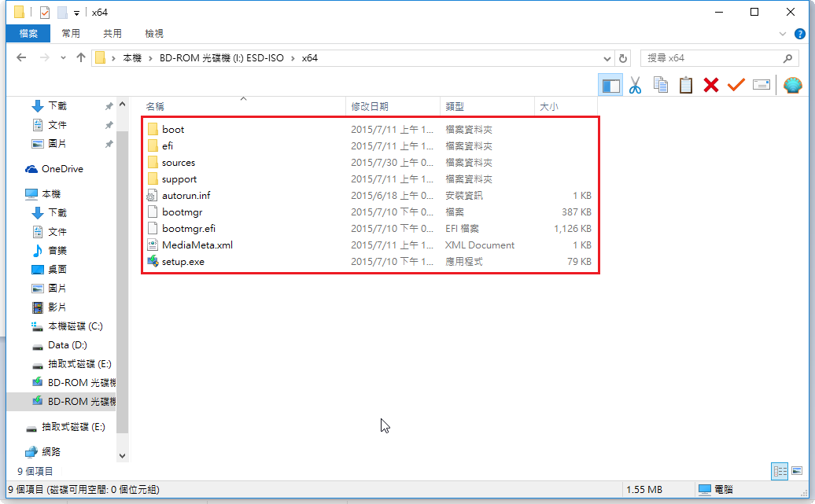Screen dimensions: 815x504
Task: Switch to details view in status bar
Action: [x=780, y=471]
